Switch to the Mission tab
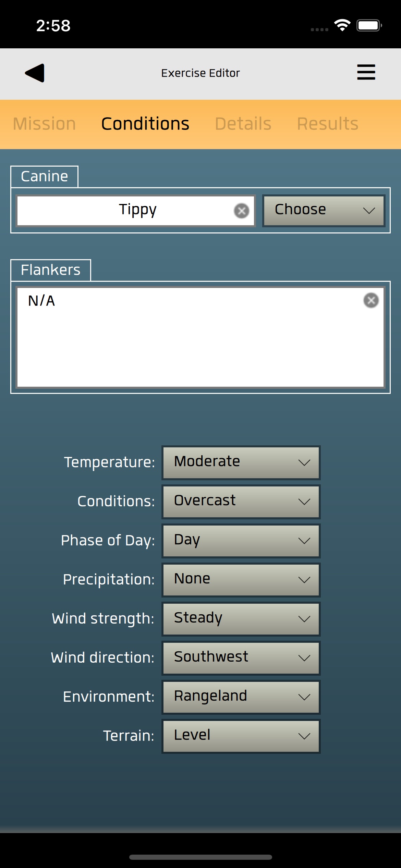The width and height of the screenshot is (401, 868). 44,124
